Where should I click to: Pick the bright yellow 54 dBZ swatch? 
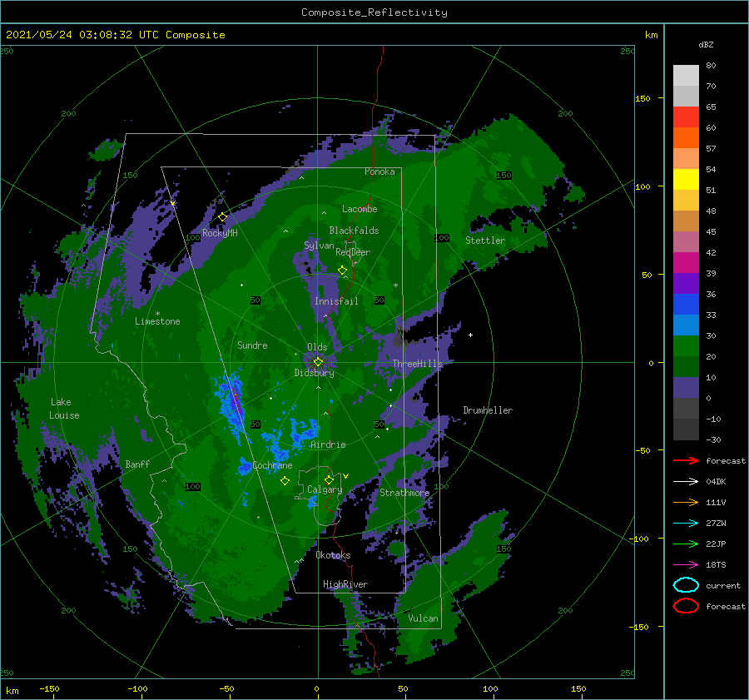coord(686,179)
